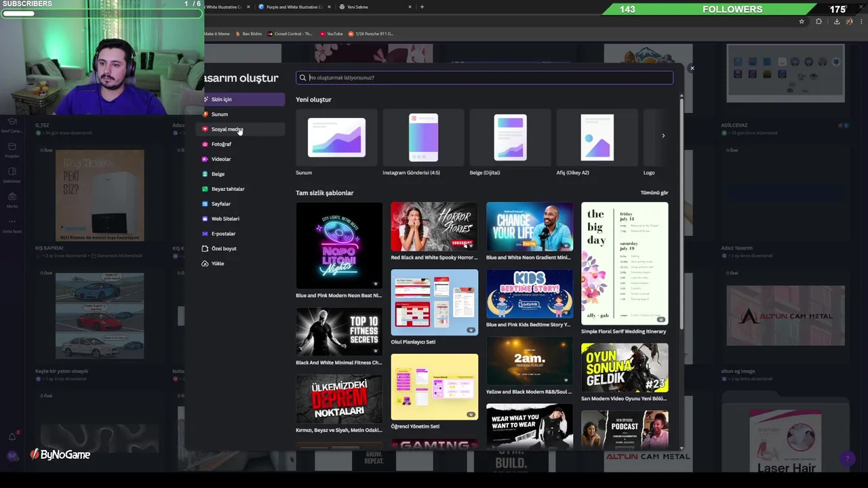The height and width of the screenshot is (488, 868).
Task: Open the YouTube bookmark
Action: click(x=331, y=34)
